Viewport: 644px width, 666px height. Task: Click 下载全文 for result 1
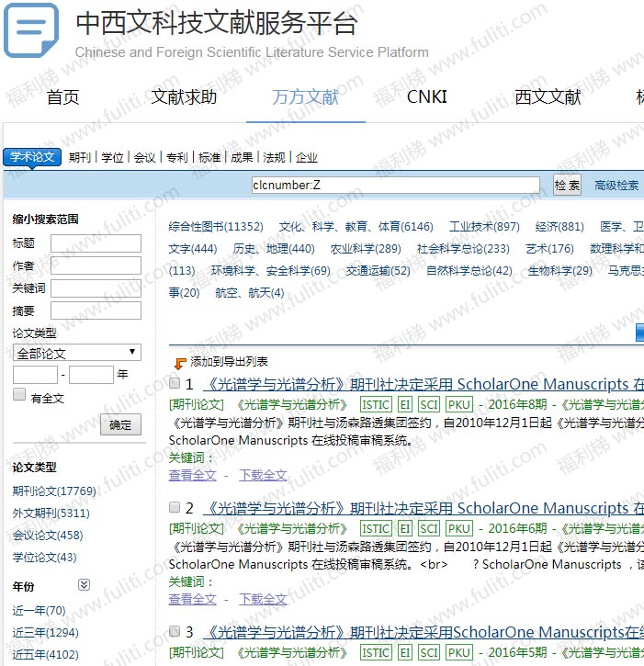[x=263, y=475]
